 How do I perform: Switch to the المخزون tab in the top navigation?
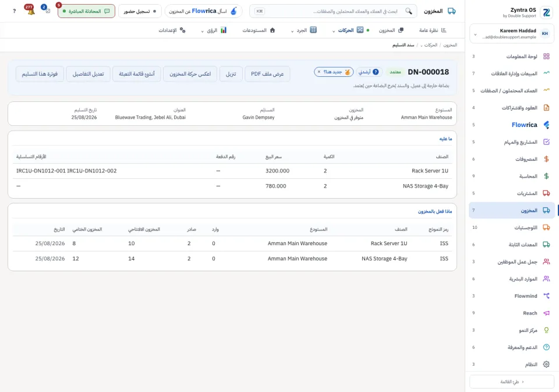click(x=391, y=30)
